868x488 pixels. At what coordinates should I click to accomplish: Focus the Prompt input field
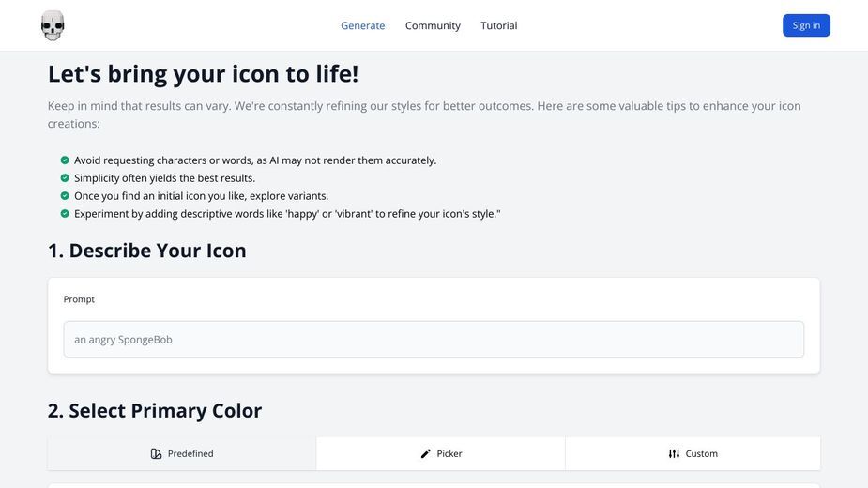tap(434, 339)
